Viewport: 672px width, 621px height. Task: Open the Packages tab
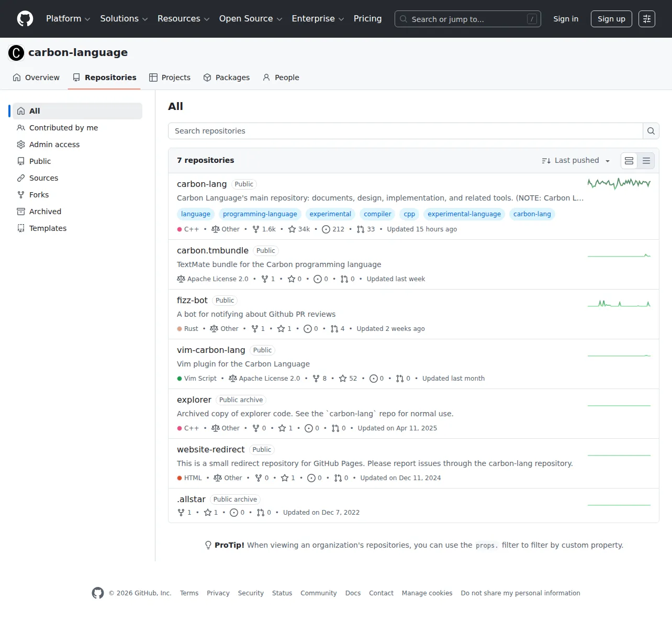pos(226,77)
